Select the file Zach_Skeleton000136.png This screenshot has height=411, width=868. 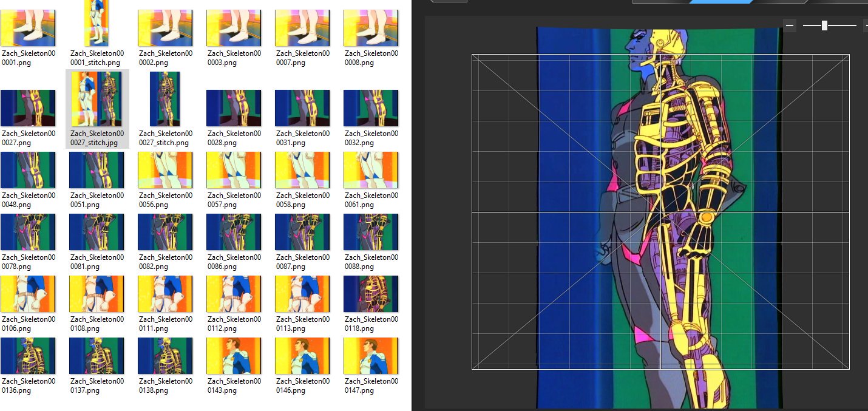pos(29,366)
